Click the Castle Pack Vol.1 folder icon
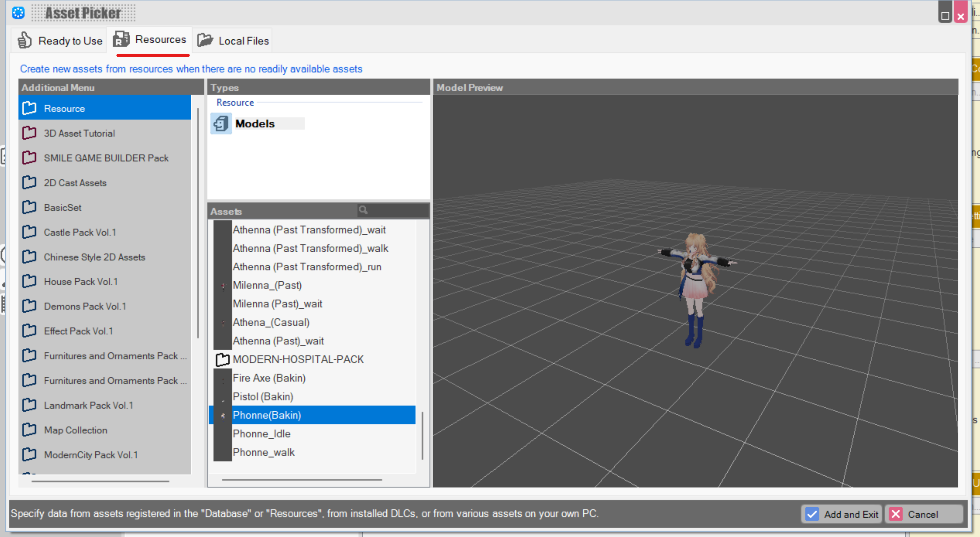This screenshot has height=537, width=980. point(29,232)
